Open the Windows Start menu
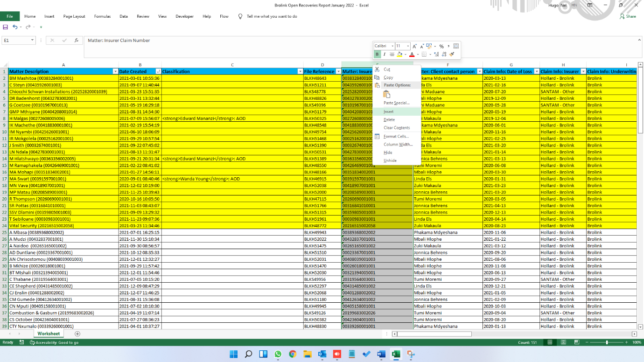 [x=234, y=354]
